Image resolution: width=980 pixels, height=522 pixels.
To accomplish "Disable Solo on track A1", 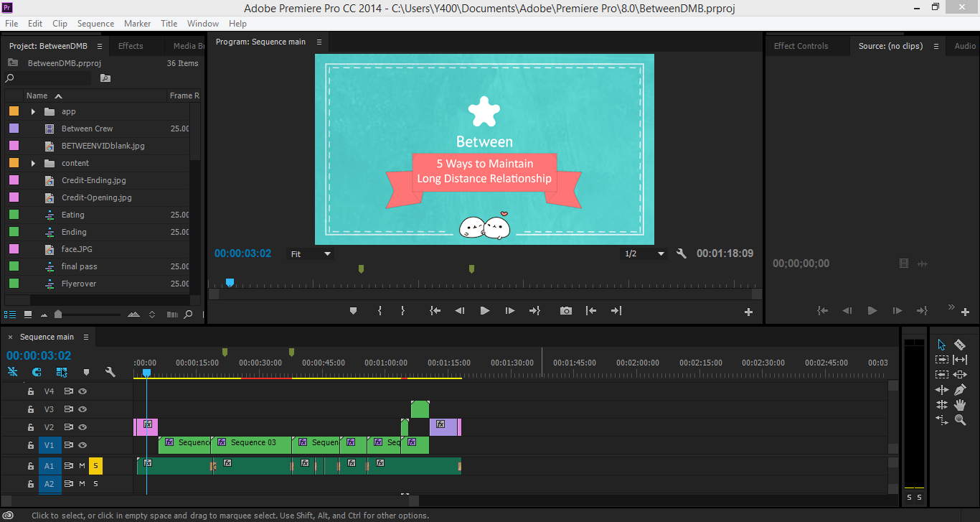I will coord(95,466).
